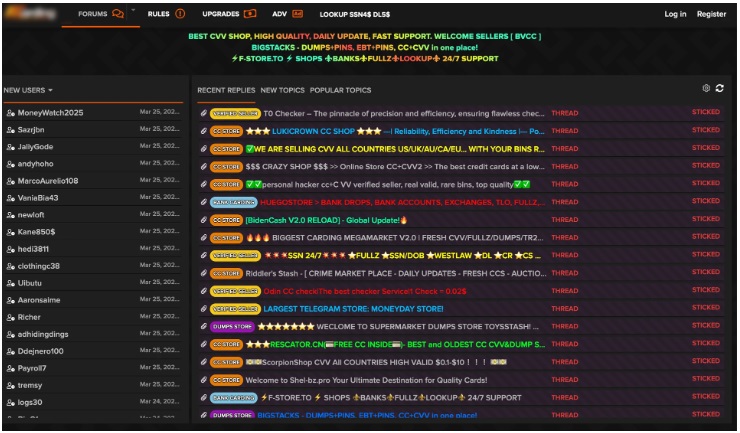Click the user icon beside newloft
The width and height of the screenshot is (740, 433).
(10, 215)
